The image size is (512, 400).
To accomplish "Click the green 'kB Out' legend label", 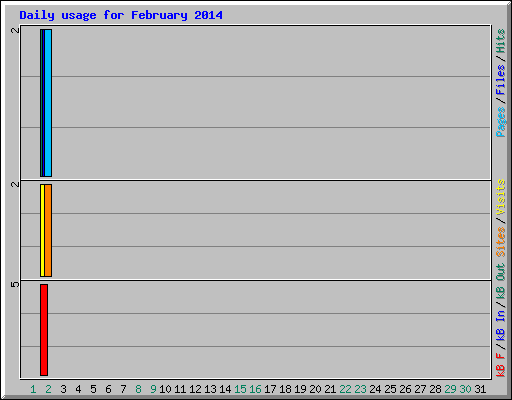I will click(500, 282).
